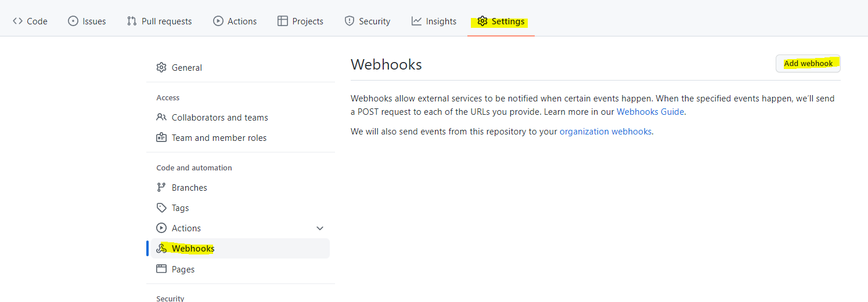View the Insights tab
Viewport: 868px width, 302px height.
(x=434, y=21)
